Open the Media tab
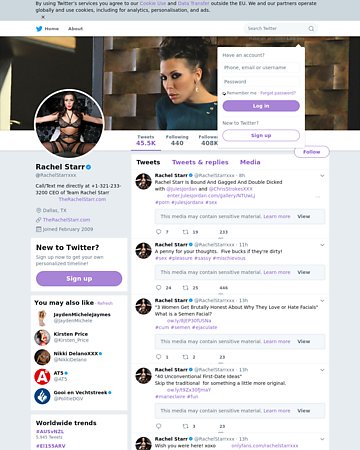The image size is (360, 450). click(250, 162)
